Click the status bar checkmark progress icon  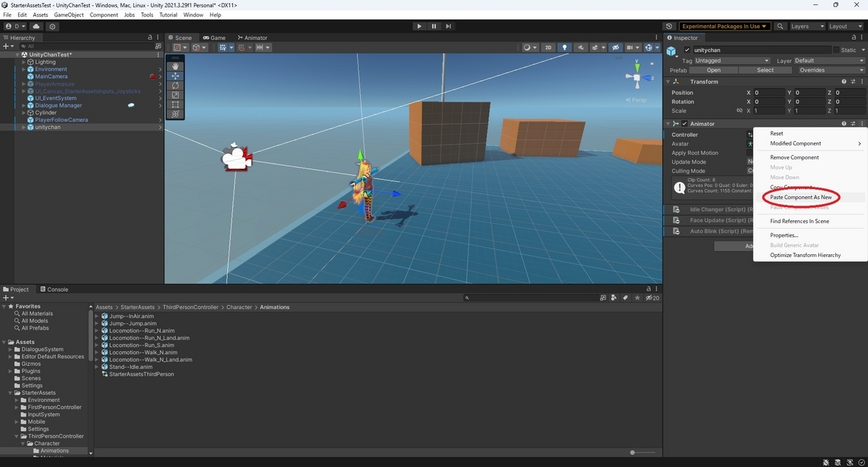[860, 462]
